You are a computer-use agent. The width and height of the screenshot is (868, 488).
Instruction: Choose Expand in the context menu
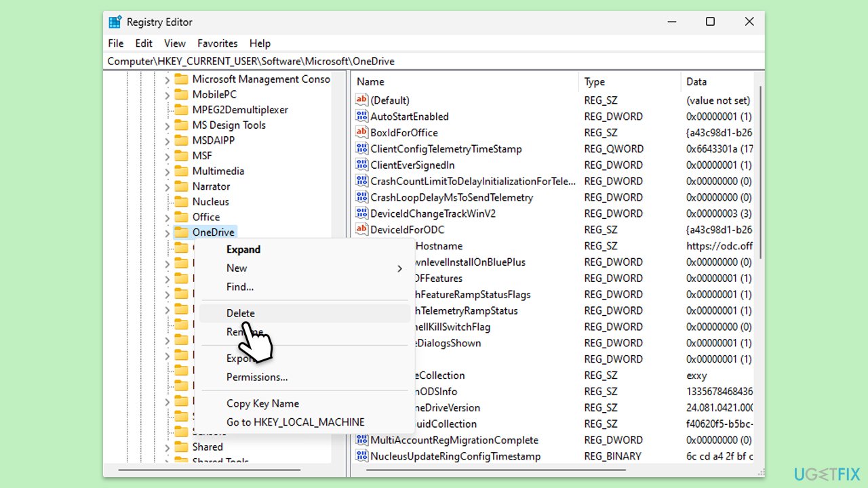[304, 249]
